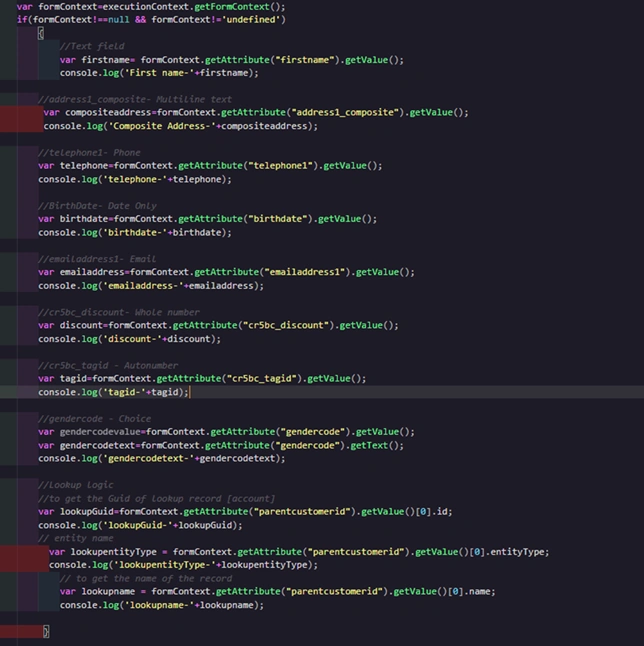The width and height of the screenshot is (644, 646).
Task: Click the 'var discount=' declaration line
Action: pos(218,325)
